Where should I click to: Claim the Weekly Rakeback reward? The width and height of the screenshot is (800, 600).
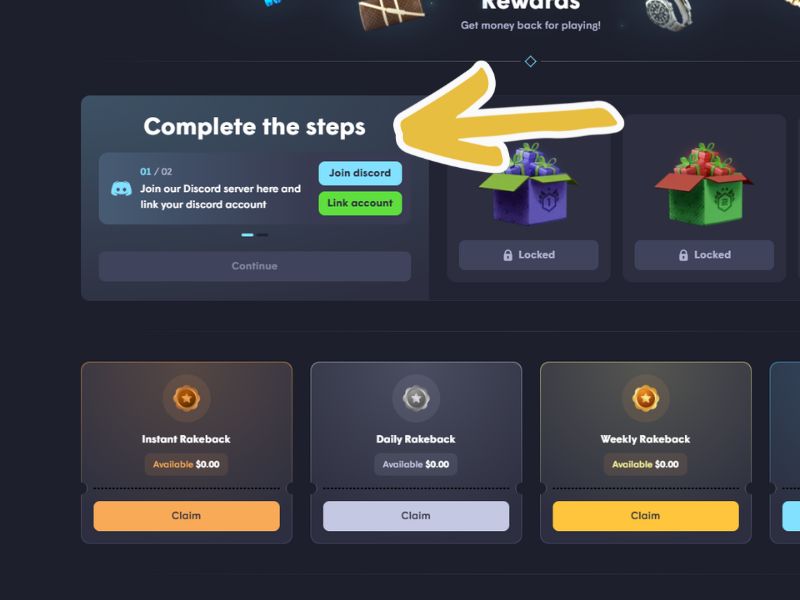tap(646, 516)
